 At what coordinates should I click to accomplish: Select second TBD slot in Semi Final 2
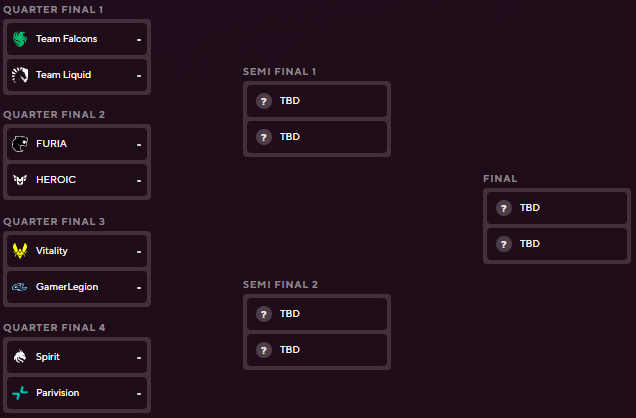[316, 350]
